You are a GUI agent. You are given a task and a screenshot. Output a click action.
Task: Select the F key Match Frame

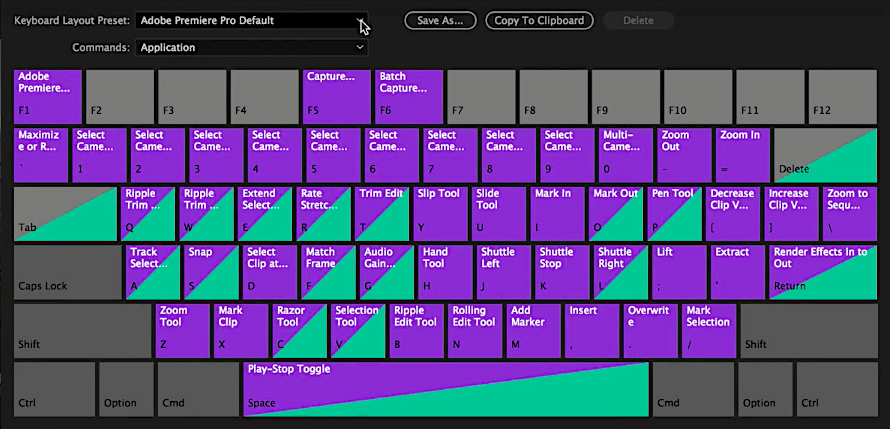coord(329,272)
